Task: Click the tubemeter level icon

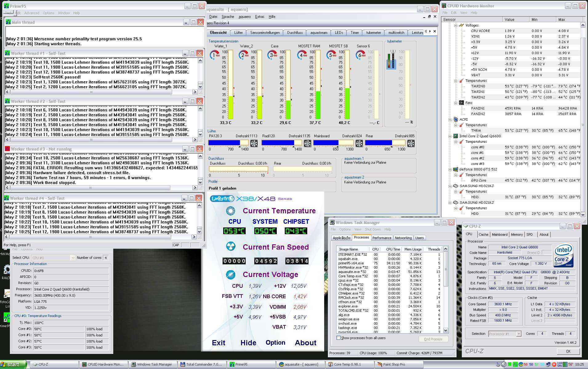Action: [391, 59]
